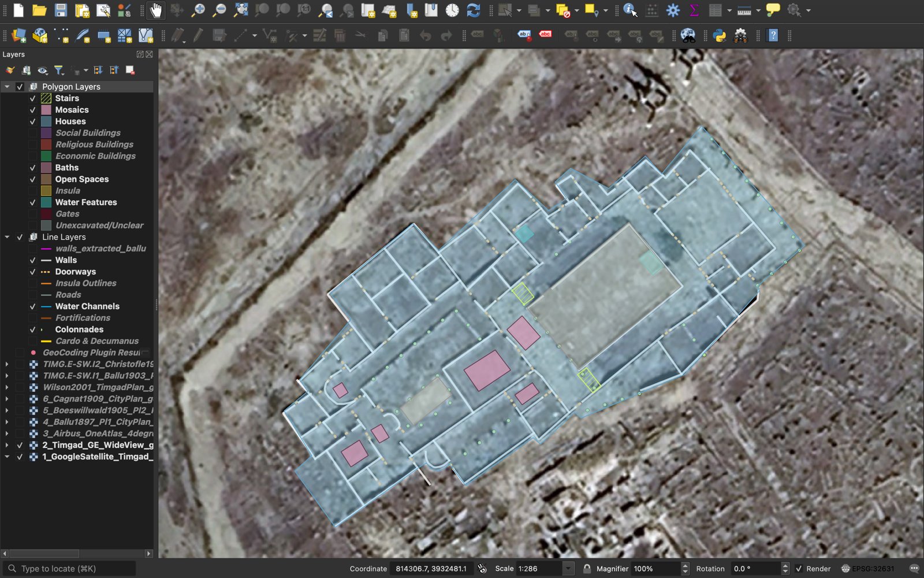Expand the Wilson2001_TimgadPlan layer

7,387
